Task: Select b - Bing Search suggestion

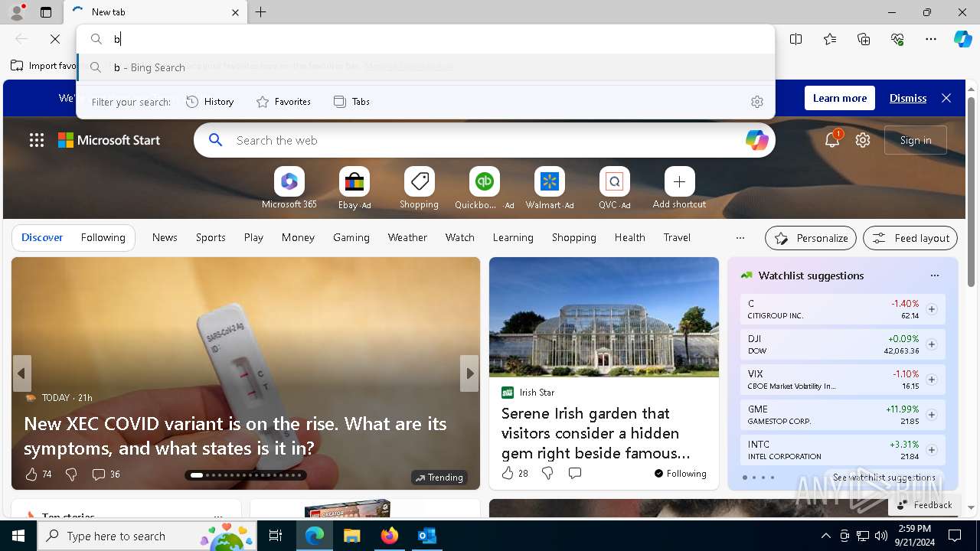Action: pos(426,67)
